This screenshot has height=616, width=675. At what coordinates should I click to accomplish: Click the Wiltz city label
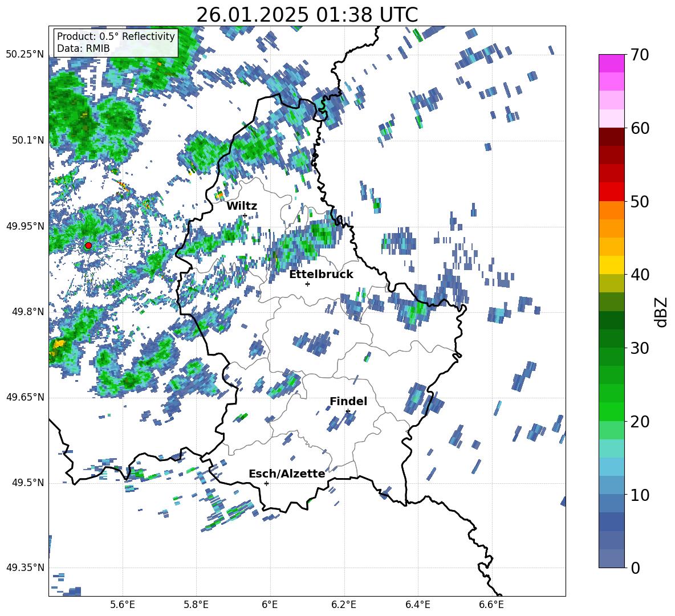tap(242, 206)
